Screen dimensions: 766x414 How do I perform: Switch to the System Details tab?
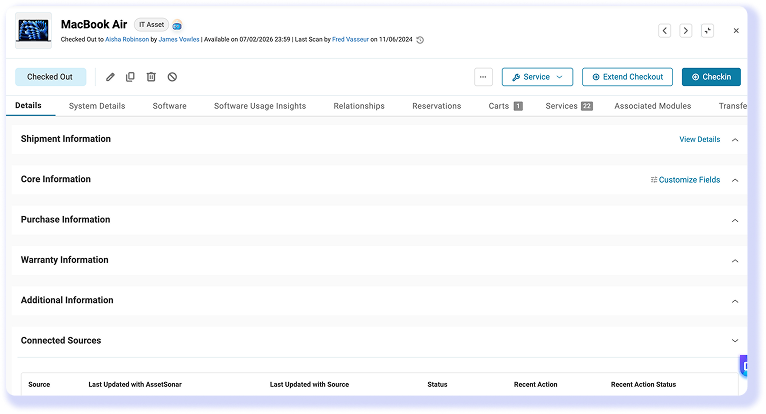tap(97, 106)
